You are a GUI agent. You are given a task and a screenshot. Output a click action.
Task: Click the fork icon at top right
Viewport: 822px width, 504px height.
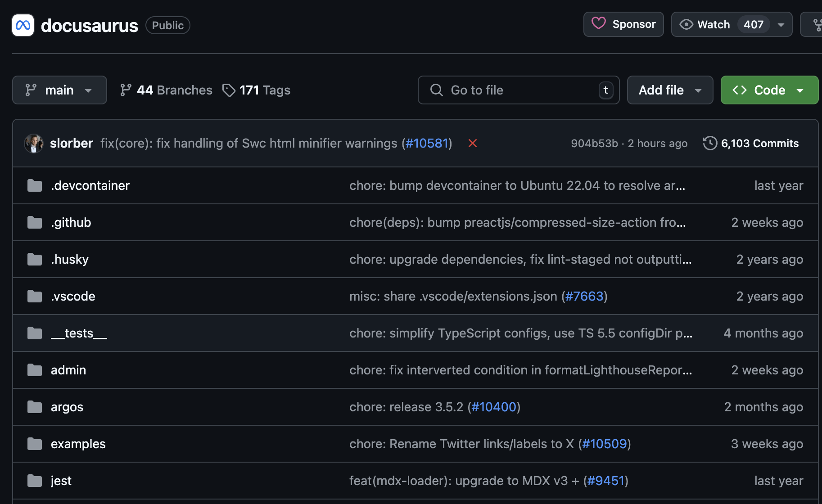point(817,25)
